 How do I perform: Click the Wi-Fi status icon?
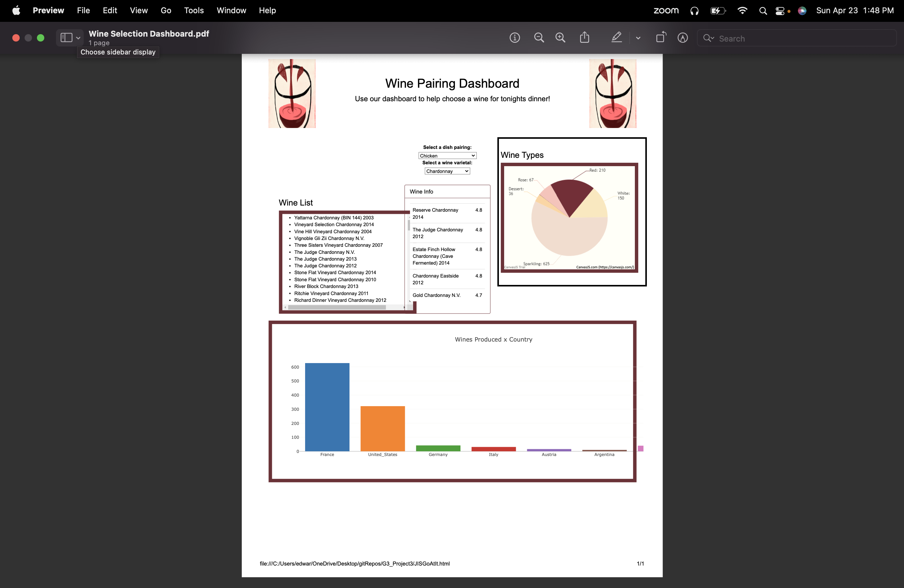742,11
